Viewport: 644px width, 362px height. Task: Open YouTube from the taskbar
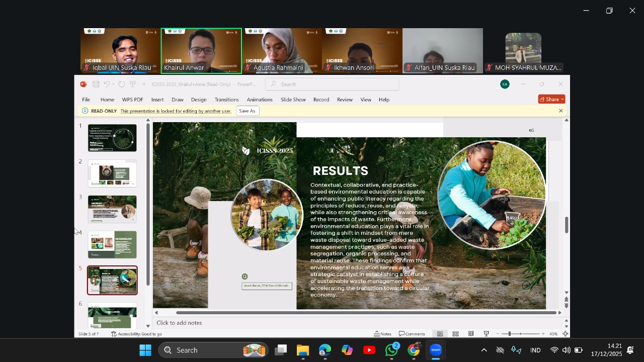coord(369,350)
